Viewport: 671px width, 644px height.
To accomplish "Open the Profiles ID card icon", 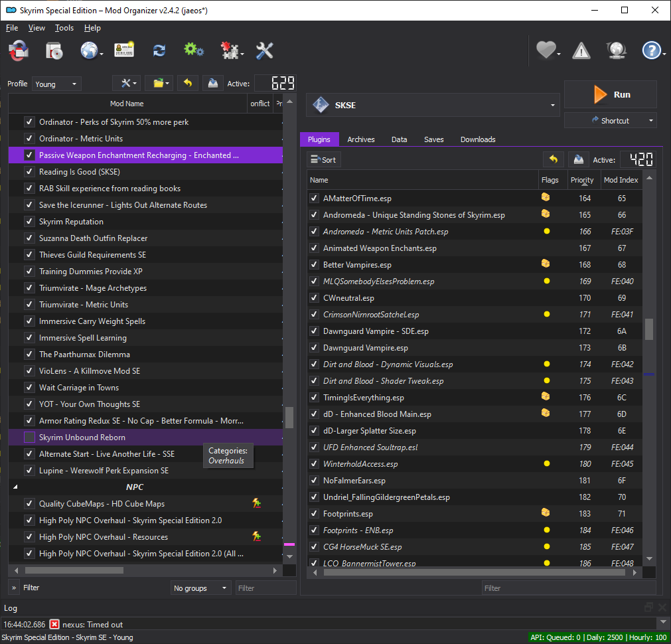I will coord(124,50).
